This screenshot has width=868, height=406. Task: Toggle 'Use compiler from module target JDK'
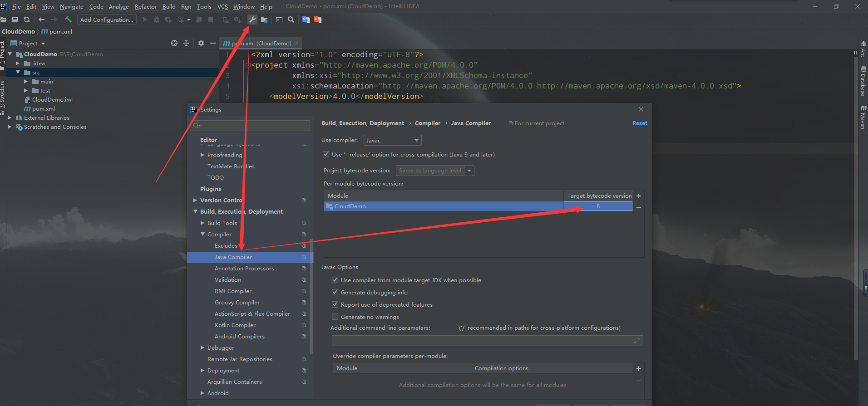click(x=335, y=280)
